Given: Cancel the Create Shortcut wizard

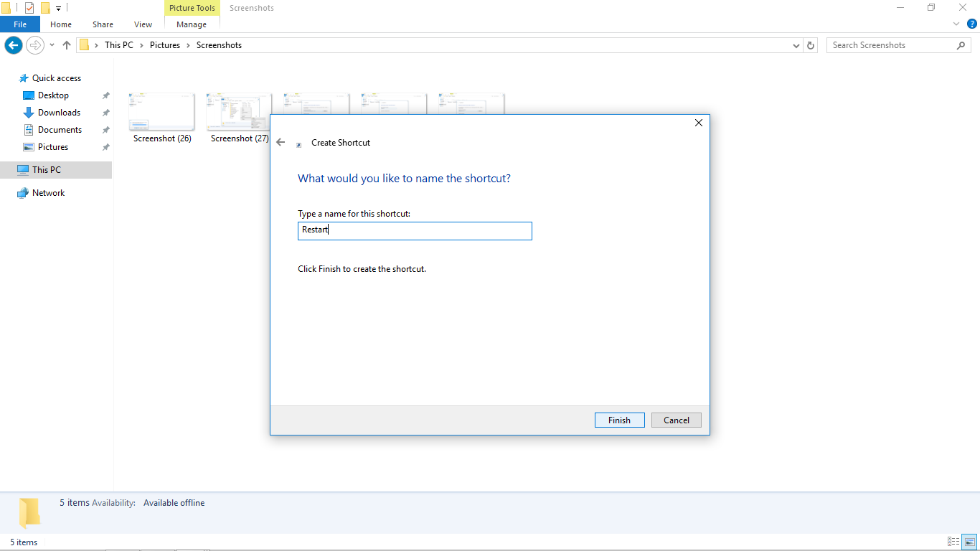Looking at the screenshot, I should click(x=677, y=420).
